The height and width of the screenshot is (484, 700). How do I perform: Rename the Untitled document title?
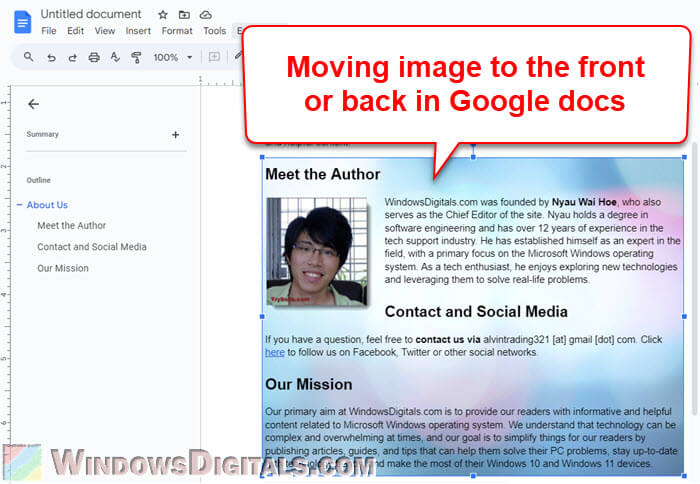click(91, 14)
